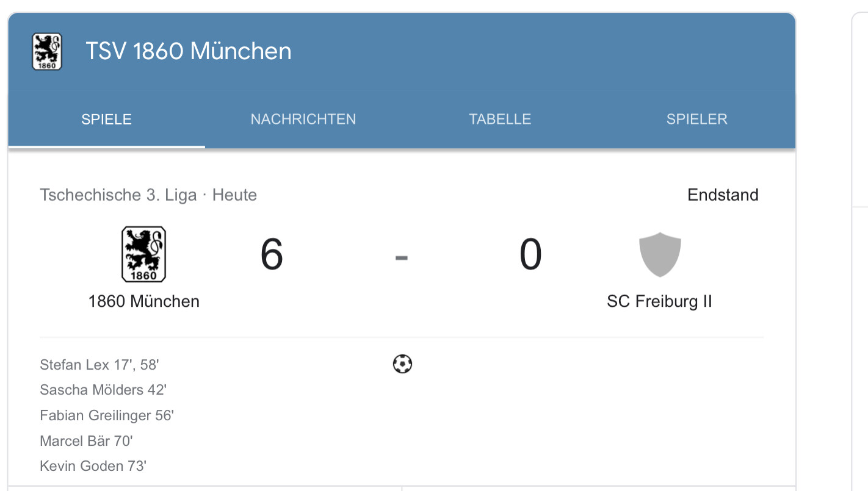Click the TSV 1860 München header title
Image resolution: width=868 pixels, height=491 pixels.
pyautogui.click(x=188, y=51)
